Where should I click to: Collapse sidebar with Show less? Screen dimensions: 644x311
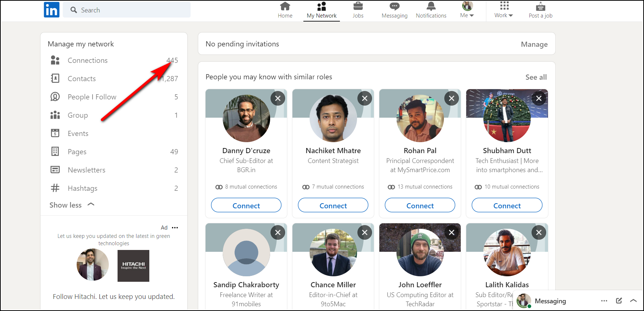coord(72,205)
